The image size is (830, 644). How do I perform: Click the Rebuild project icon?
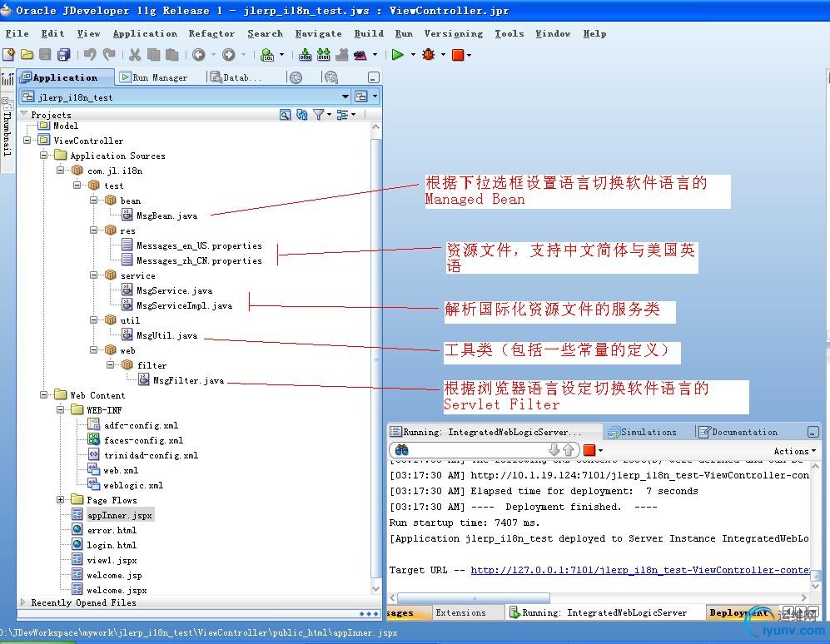(323, 55)
